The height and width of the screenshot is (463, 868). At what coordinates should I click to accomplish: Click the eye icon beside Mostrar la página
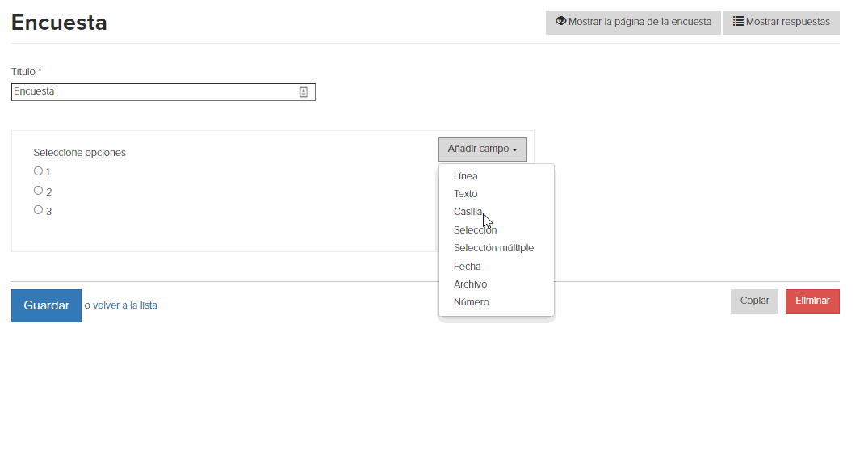[560, 21]
